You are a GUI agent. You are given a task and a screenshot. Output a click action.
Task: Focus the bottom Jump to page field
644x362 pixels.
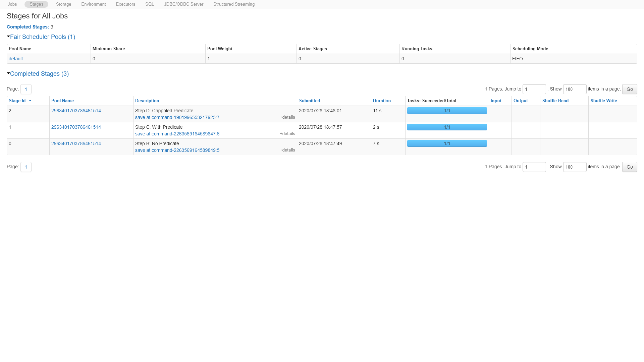tap(534, 167)
